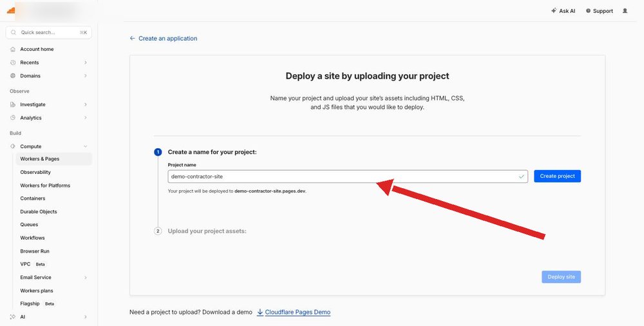The width and height of the screenshot is (644, 326).
Task: Expand the Analytics chevron
Action: (x=86, y=117)
